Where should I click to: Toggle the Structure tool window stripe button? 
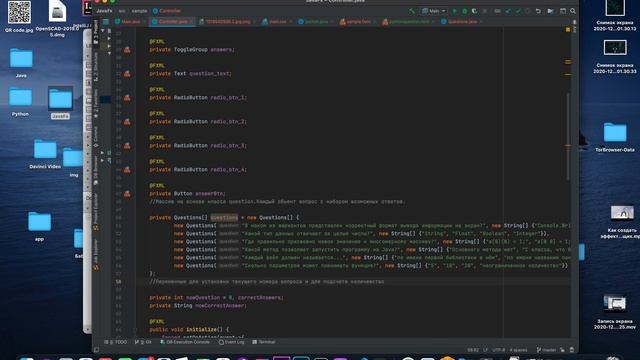96,67
